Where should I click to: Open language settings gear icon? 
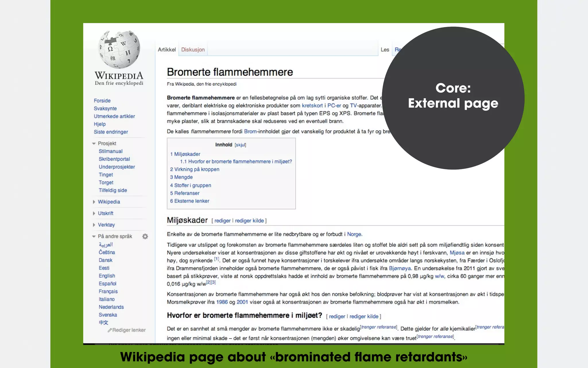(x=145, y=236)
